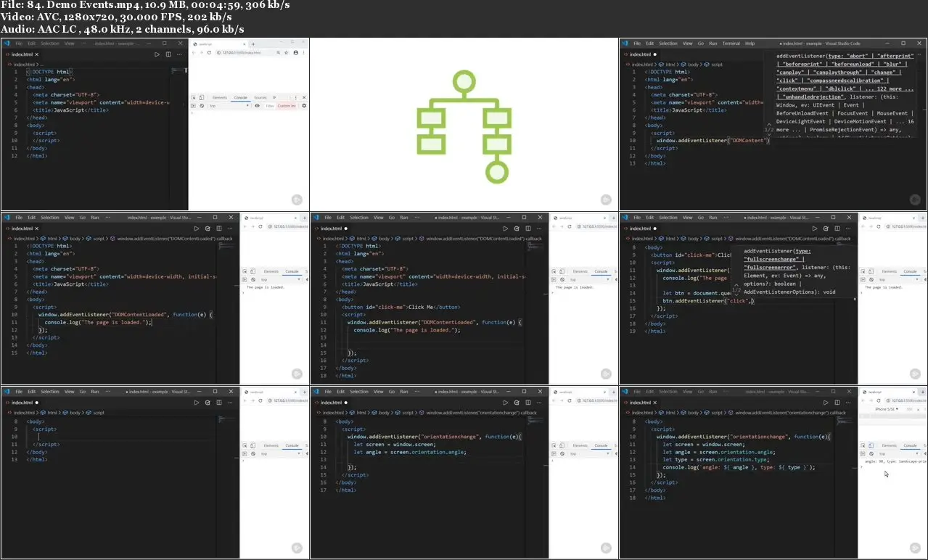This screenshot has height=560, width=928.
Task: Expand more DevTools tabs chevron in the first frame
Action: tap(274, 97)
